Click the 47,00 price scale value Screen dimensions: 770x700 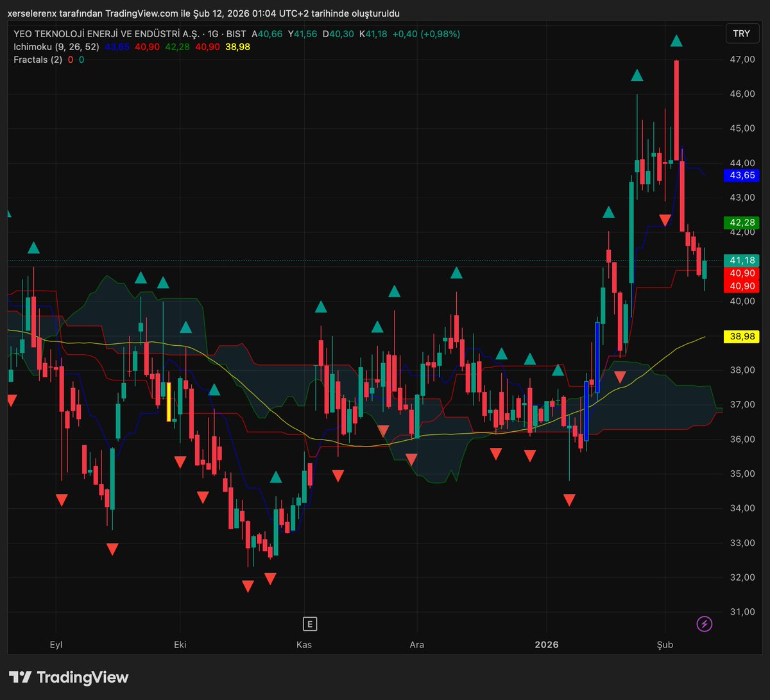pos(743,60)
